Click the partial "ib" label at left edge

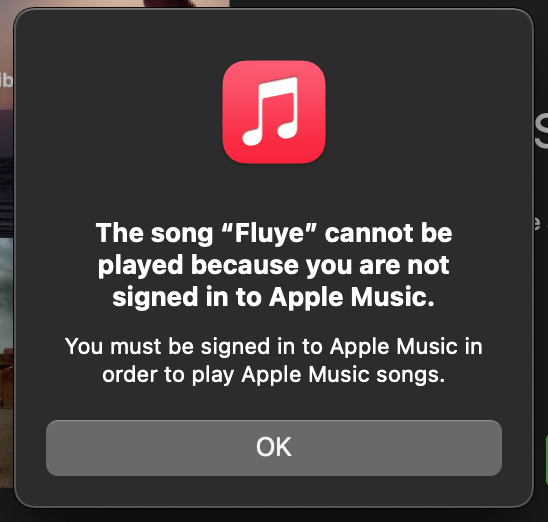6,80
